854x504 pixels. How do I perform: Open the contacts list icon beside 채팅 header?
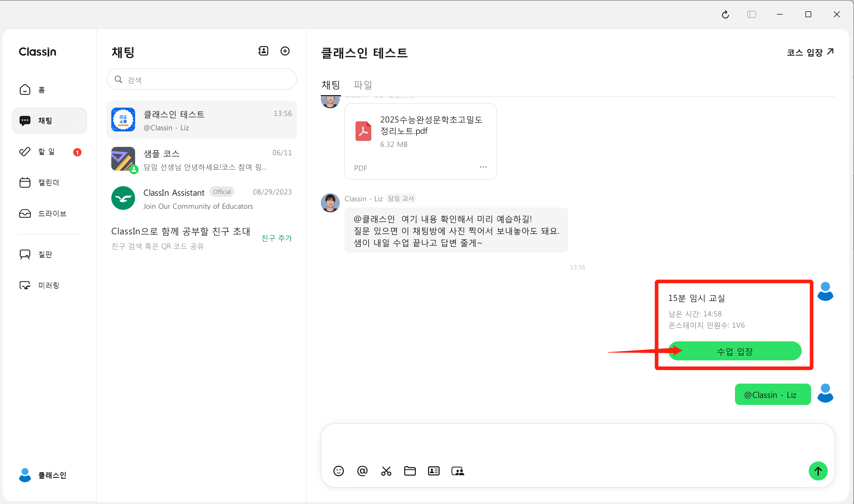[263, 51]
